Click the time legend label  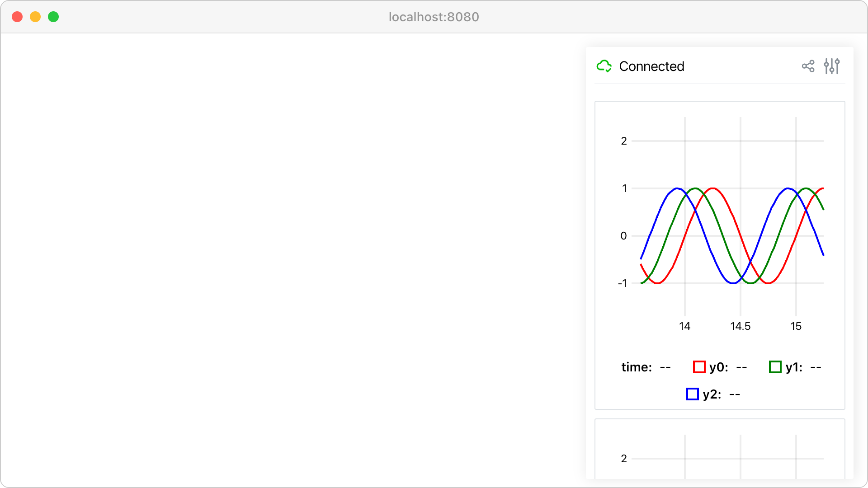coord(637,367)
